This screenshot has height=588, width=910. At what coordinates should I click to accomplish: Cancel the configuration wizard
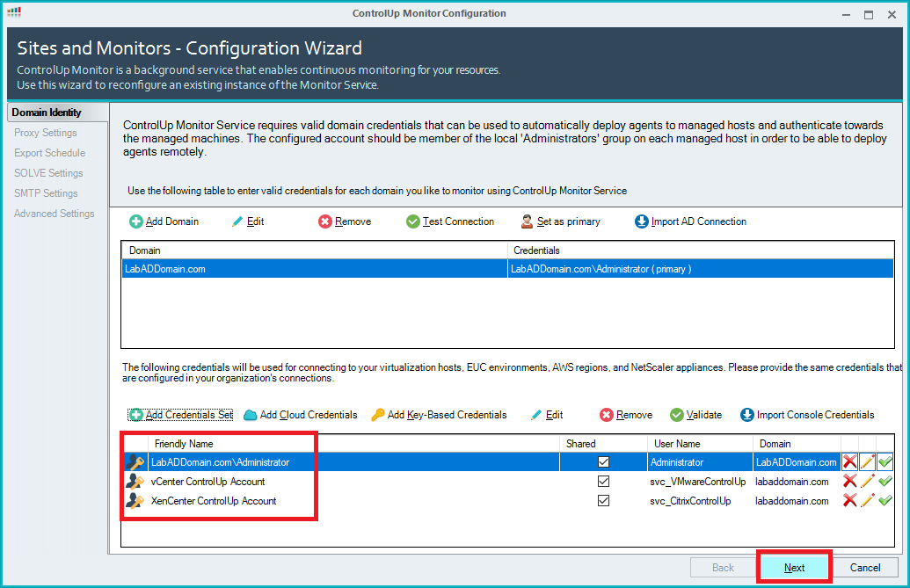point(865,568)
